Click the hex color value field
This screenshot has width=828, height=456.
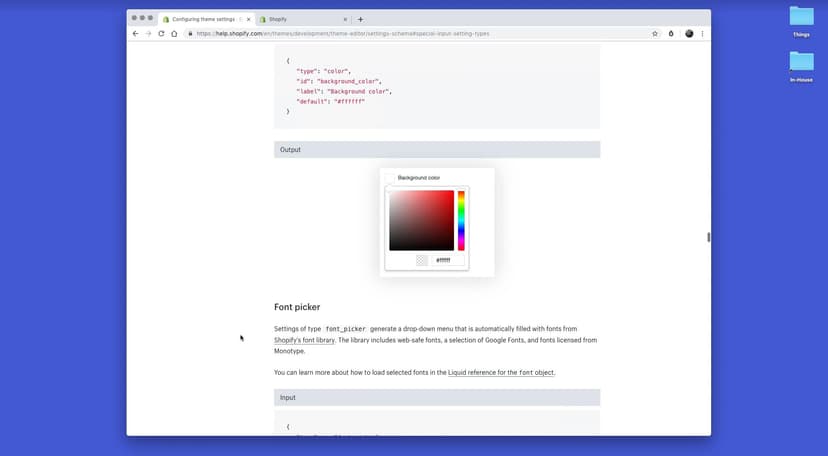pyautogui.click(x=446, y=260)
